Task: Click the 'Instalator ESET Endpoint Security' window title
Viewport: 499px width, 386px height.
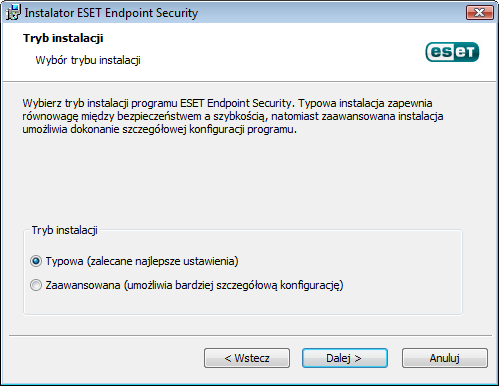Action: [x=111, y=13]
